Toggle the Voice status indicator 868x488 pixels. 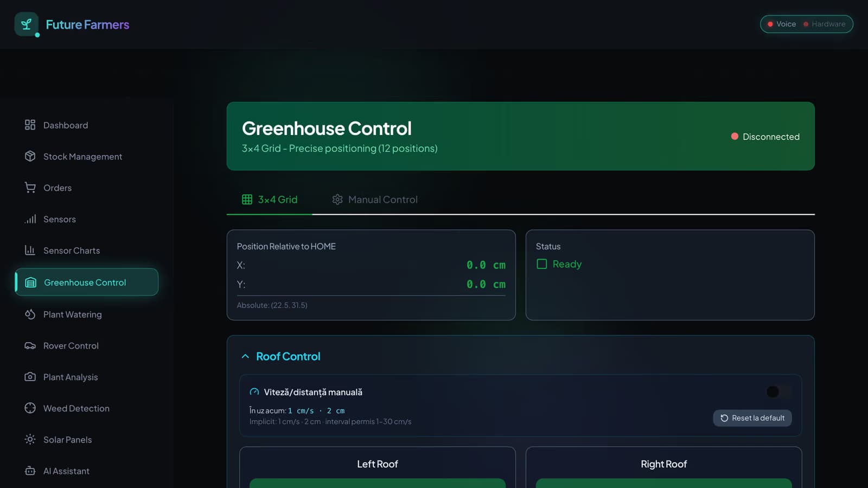(x=781, y=24)
